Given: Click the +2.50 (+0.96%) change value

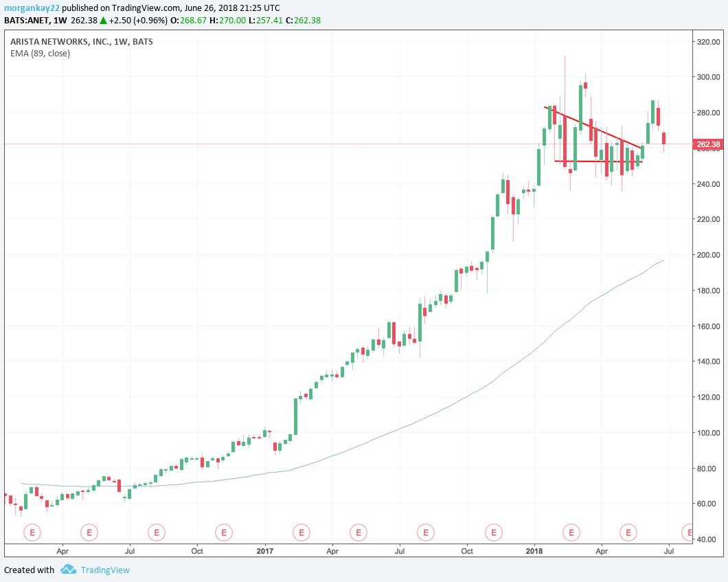Looking at the screenshot, I should point(138,21).
